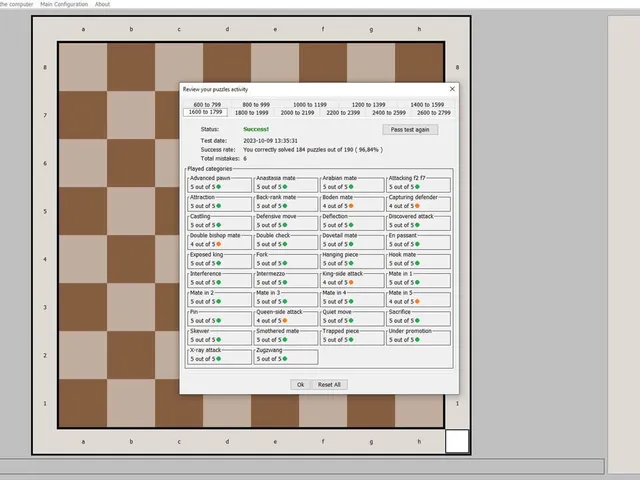This screenshot has width=640, height=480.
Task: Click the green dot for Defensive move
Action: click(285, 225)
